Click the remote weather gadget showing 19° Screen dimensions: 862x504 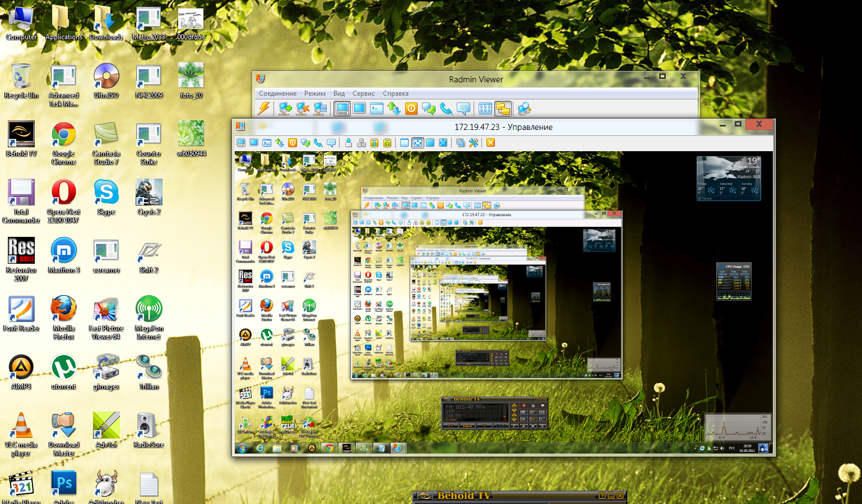click(x=729, y=178)
